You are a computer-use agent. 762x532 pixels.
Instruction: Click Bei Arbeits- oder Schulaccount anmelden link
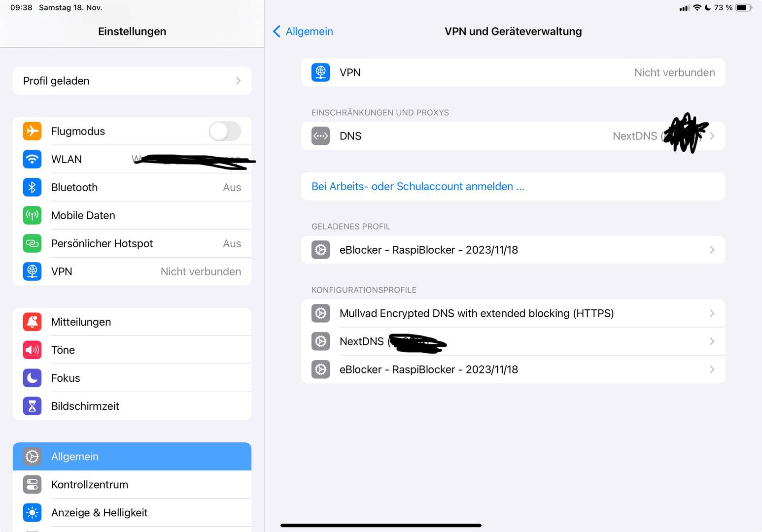[x=418, y=186]
